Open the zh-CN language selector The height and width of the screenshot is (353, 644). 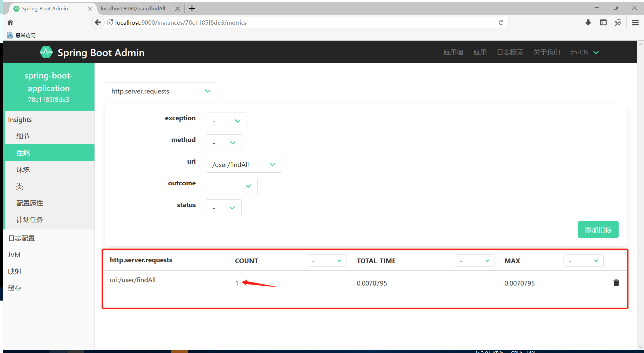(584, 52)
